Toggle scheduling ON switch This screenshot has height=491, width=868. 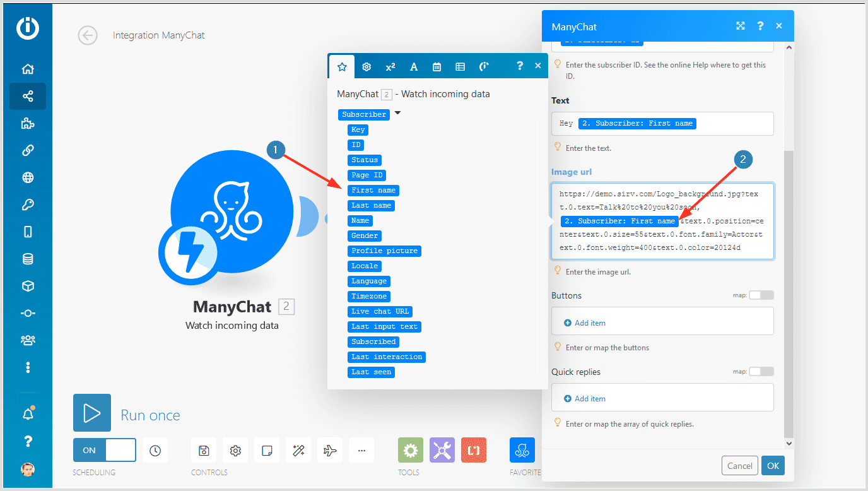click(105, 450)
